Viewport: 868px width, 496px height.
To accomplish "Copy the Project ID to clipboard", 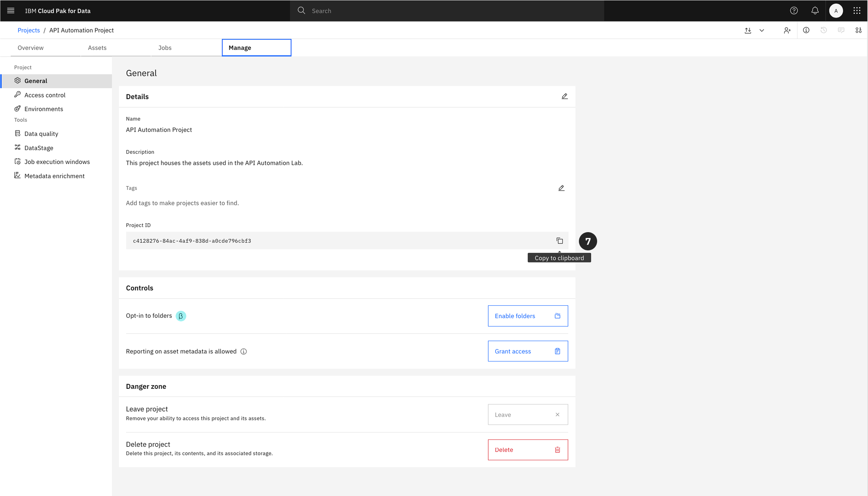I will pos(560,241).
